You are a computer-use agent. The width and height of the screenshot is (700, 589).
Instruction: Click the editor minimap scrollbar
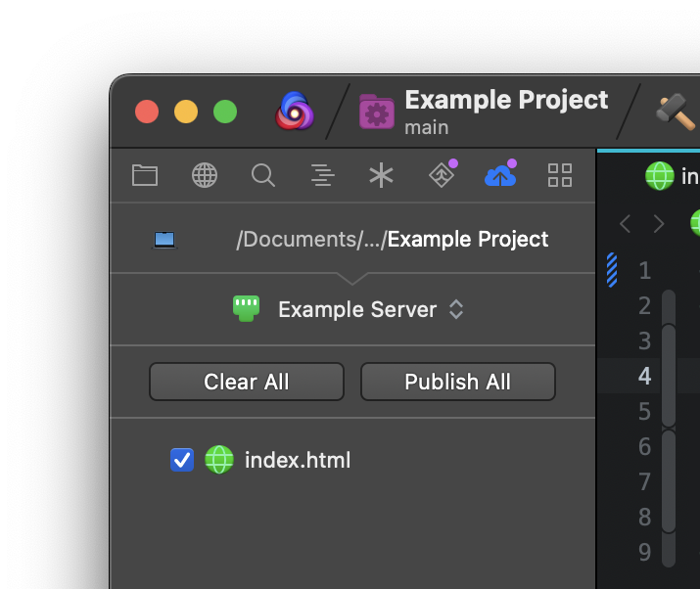tap(669, 429)
